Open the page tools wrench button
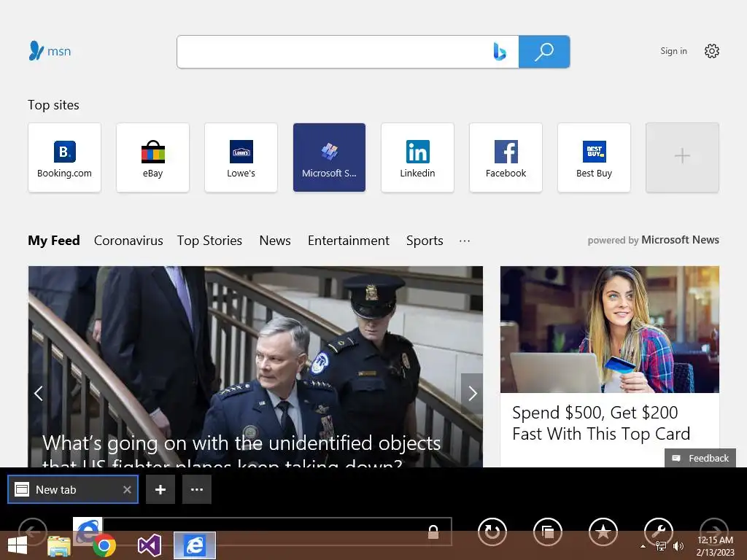This screenshot has width=747, height=560. pos(659,532)
